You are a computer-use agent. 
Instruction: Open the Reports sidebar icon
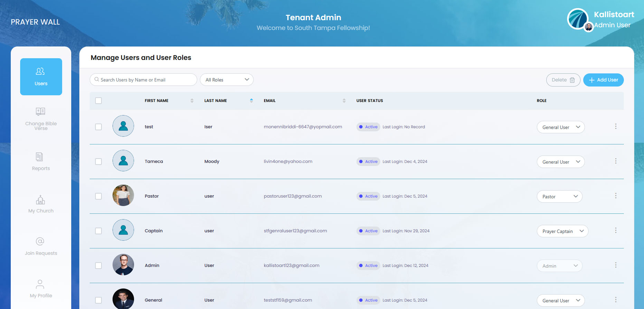40,157
